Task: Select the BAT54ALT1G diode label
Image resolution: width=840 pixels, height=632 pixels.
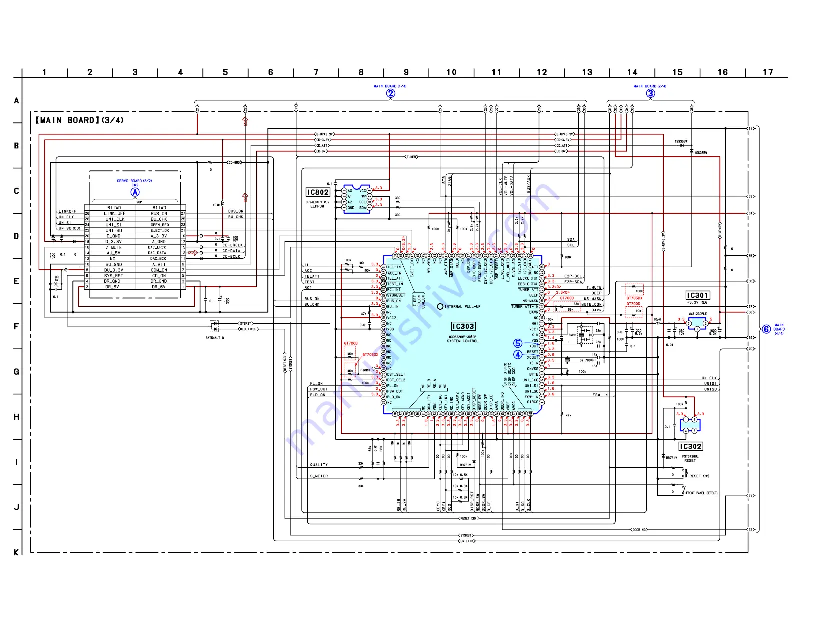Action: point(215,338)
